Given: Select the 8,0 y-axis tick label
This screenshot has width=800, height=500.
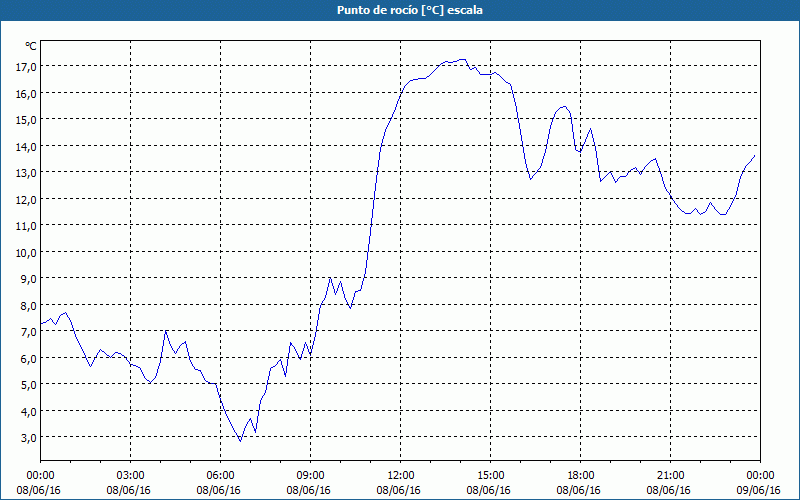Looking at the screenshot, I should [28, 306].
